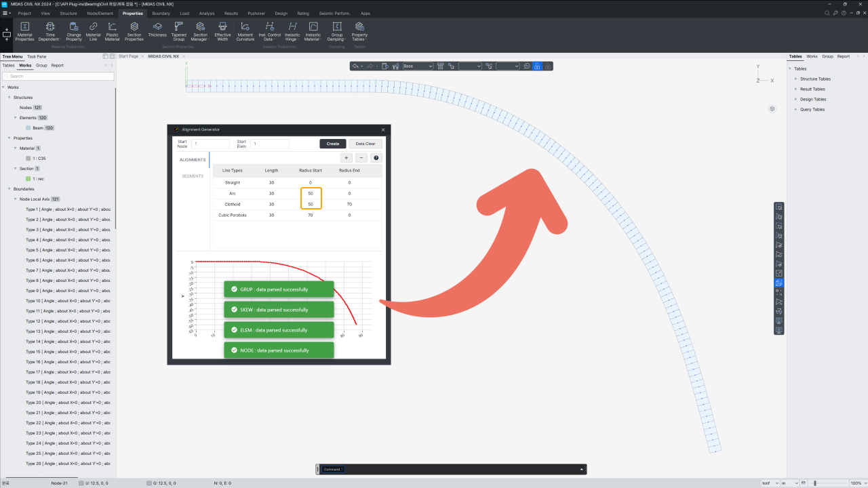The width and height of the screenshot is (868, 488).
Task: Open the Base dropdown in view toolbar
Action: tap(418, 66)
